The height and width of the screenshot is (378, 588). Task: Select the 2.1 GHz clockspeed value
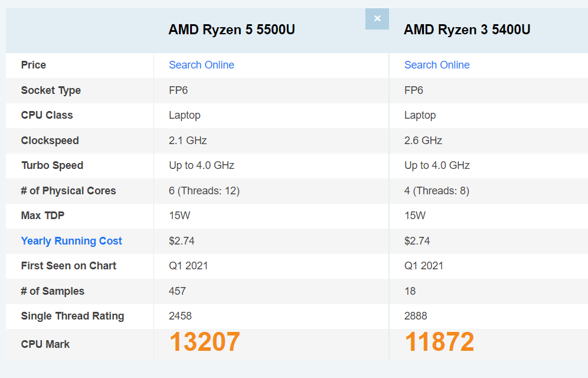(x=188, y=141)
